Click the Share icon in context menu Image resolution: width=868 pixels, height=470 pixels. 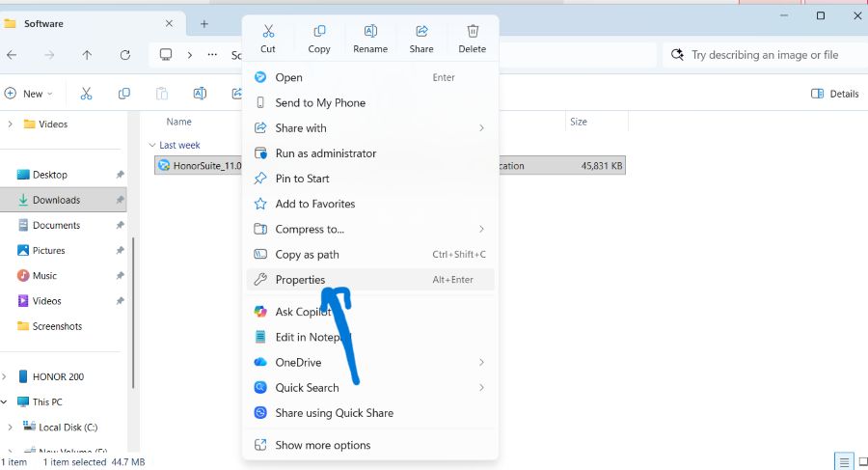click(421, 31)
